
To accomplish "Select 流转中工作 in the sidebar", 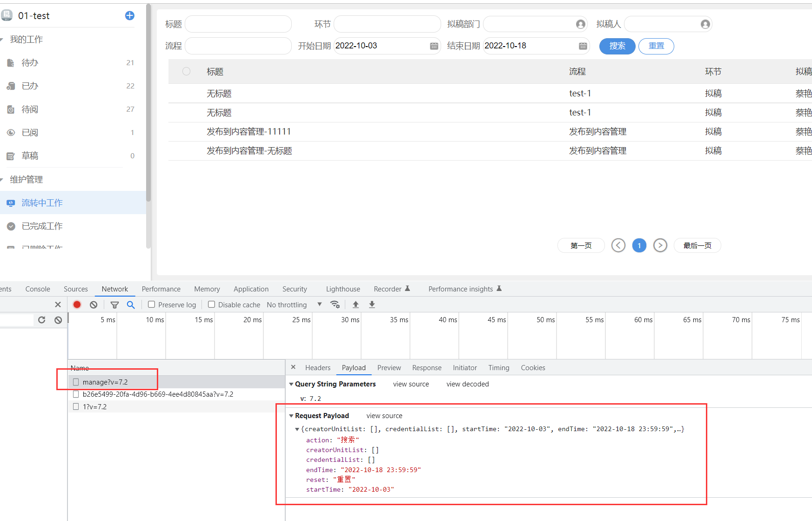I will pyautogui.click(x=73, y=203).
